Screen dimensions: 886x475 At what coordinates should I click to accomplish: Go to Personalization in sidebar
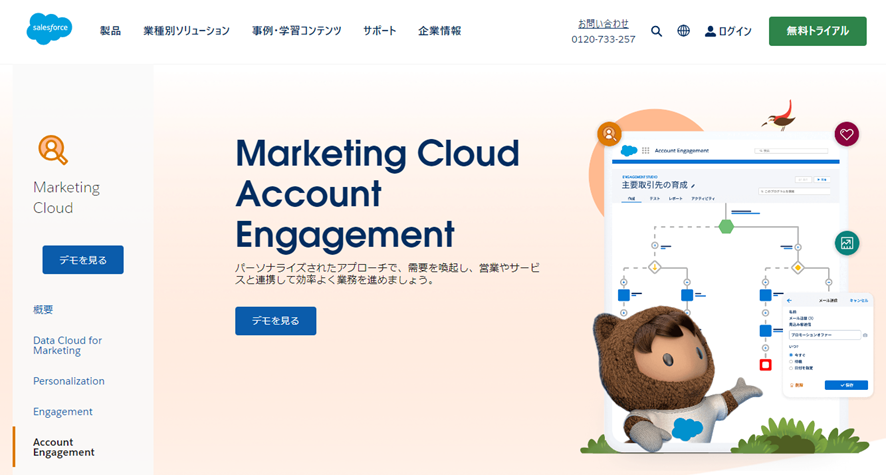pos(68,381)
